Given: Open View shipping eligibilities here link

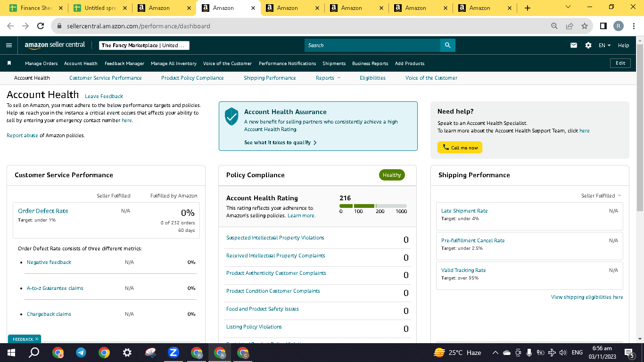Looking at the screenshot, I should click(x=587, y=297).
